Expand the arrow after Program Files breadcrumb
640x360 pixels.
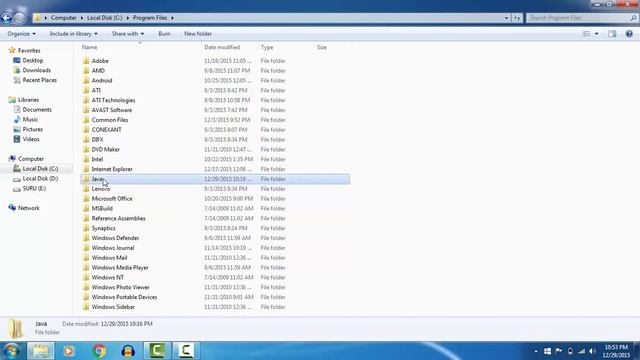(x=172, y=18)
